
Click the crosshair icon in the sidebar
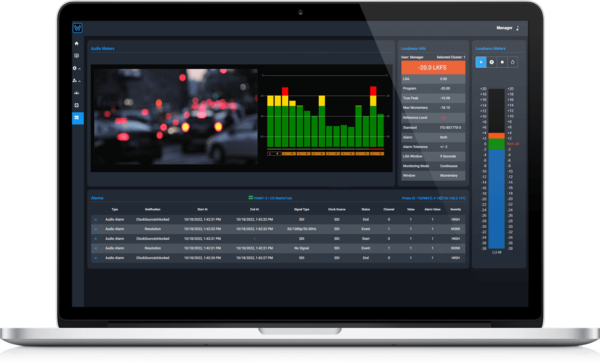tap(77, 105)
